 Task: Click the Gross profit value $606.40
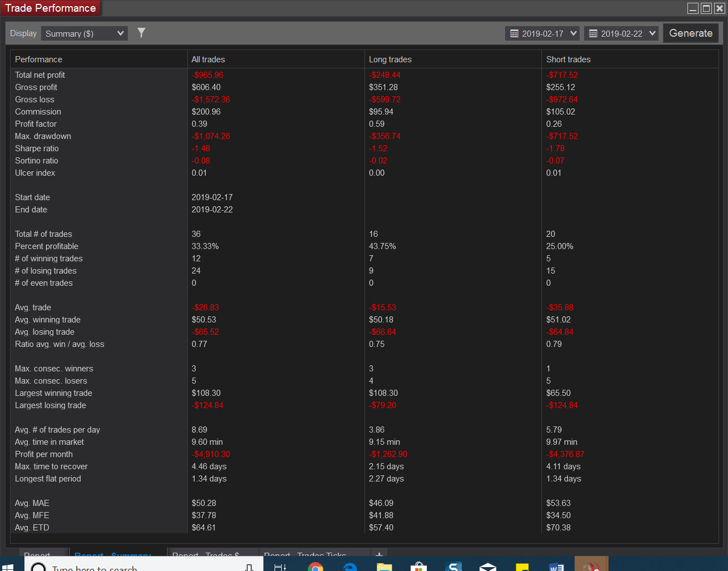(206, 87)
